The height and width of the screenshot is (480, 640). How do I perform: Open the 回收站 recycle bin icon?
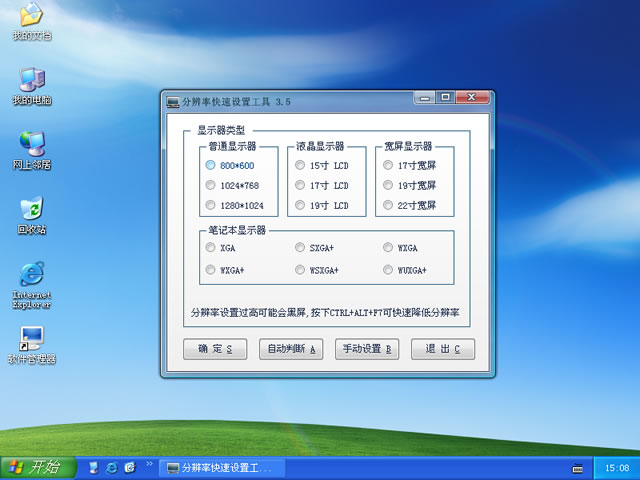coord(32,216)
